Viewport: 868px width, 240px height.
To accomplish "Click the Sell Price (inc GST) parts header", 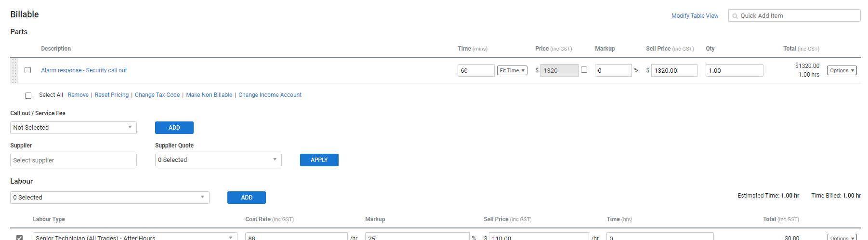I will [670, 49].
